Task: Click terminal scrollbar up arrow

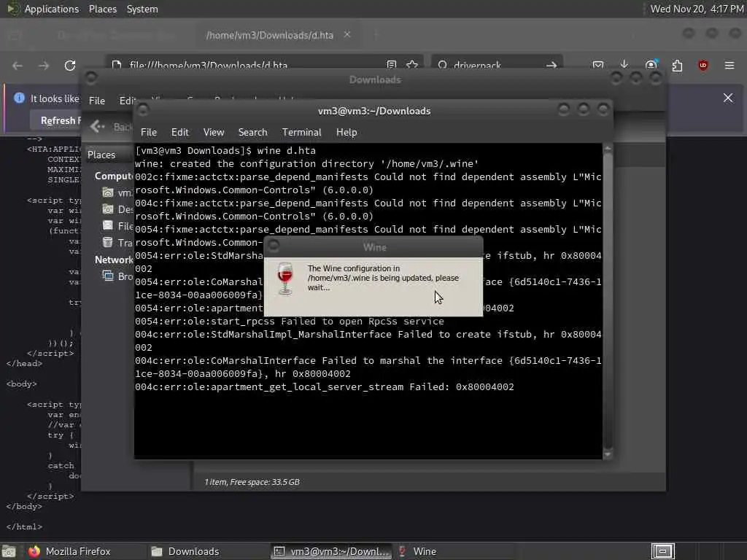Action: (608, 149)
